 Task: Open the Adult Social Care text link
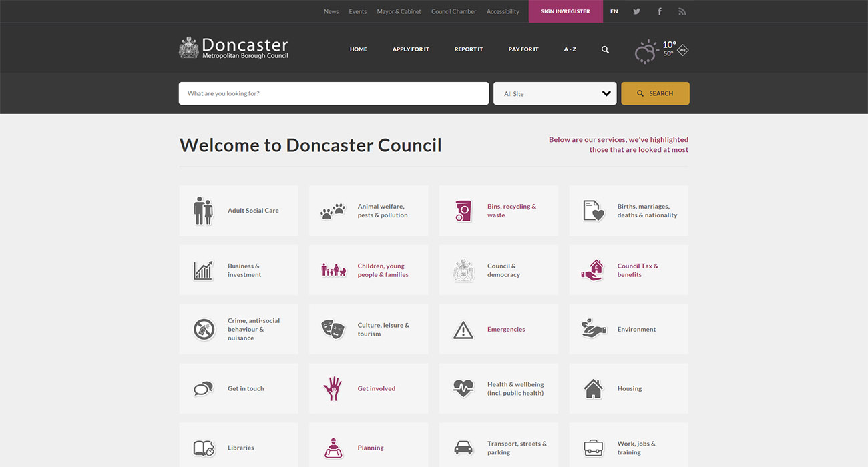pyautogui.click(x=253, y=211)
